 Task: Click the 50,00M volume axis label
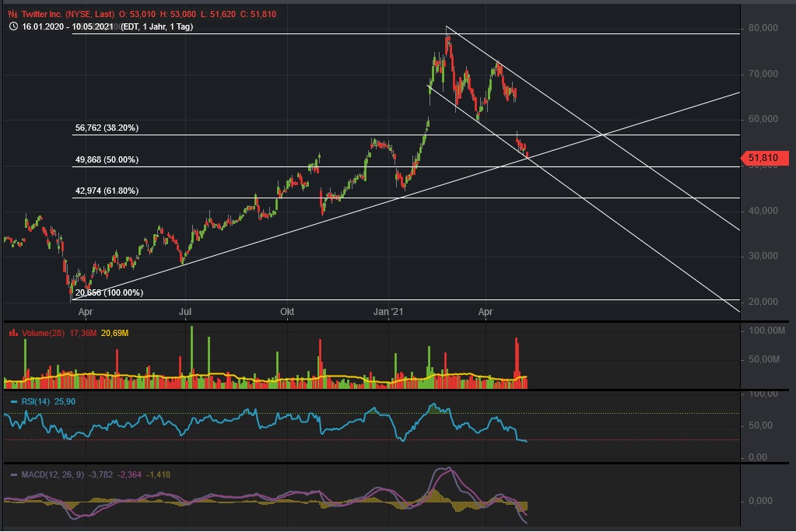764,359
